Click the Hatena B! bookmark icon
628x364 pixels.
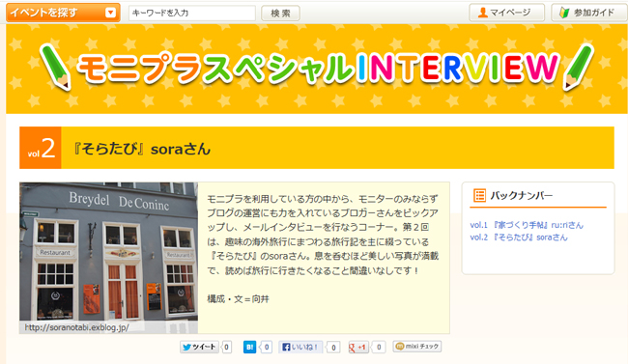pyautogui.click(x=249, y=347)
